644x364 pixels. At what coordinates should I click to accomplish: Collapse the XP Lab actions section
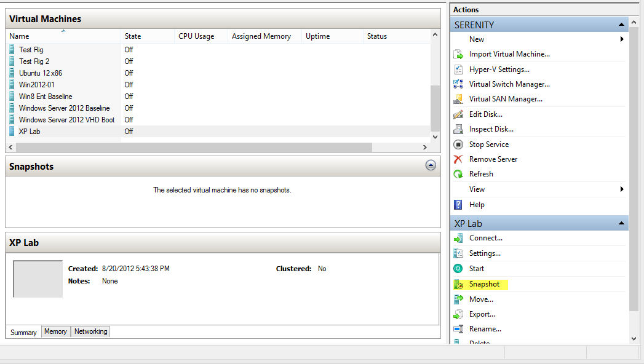pos(621,223)
